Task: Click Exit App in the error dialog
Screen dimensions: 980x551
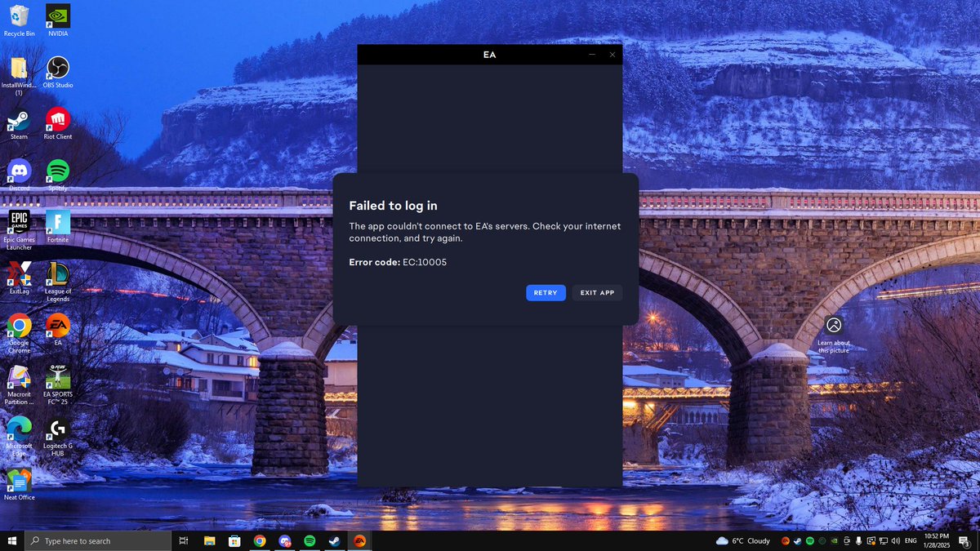Action: click(597, 292)
